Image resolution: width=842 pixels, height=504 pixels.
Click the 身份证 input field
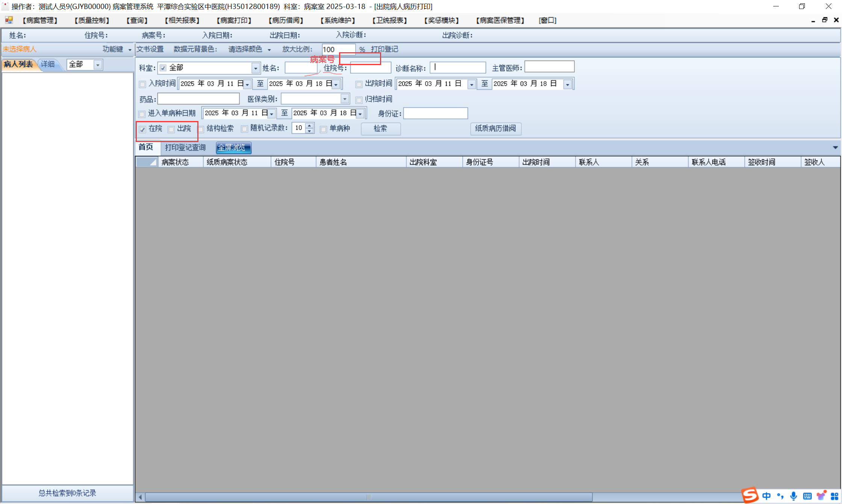(x=435, y=113)
